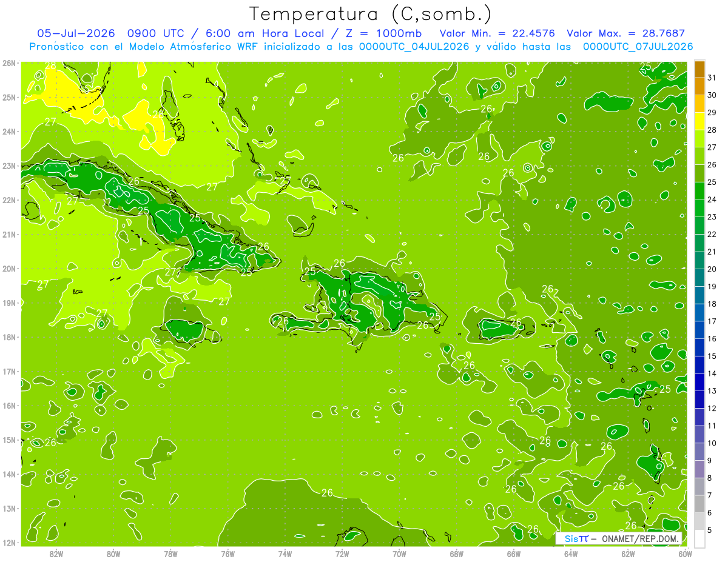
Task: Select the date text "05-Jul-2026"
Action: pos(76,33)
